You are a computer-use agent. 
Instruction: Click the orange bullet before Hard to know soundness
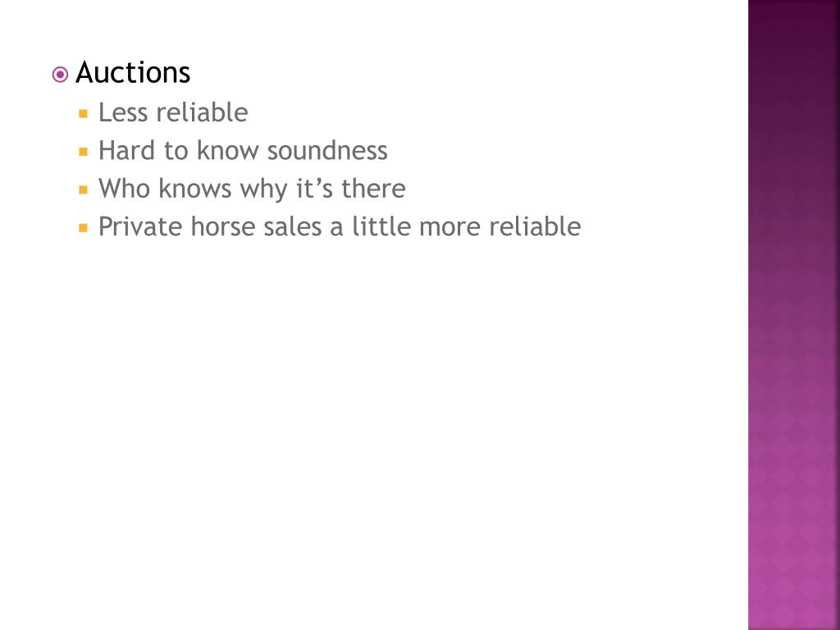tap(83, 152)
